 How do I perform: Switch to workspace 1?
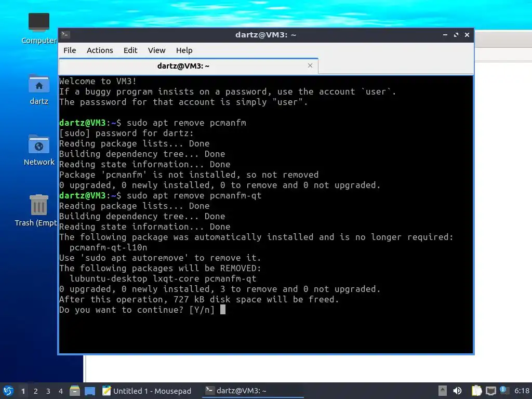[x=23, y=391]
